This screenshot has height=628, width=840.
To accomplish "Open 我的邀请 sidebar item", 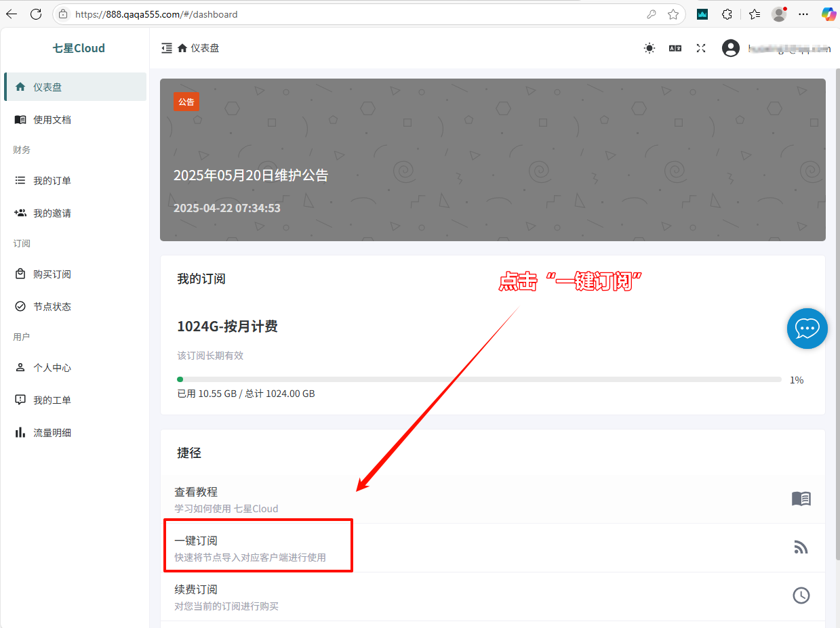I will pyautogui.click(x=52, y=213).
